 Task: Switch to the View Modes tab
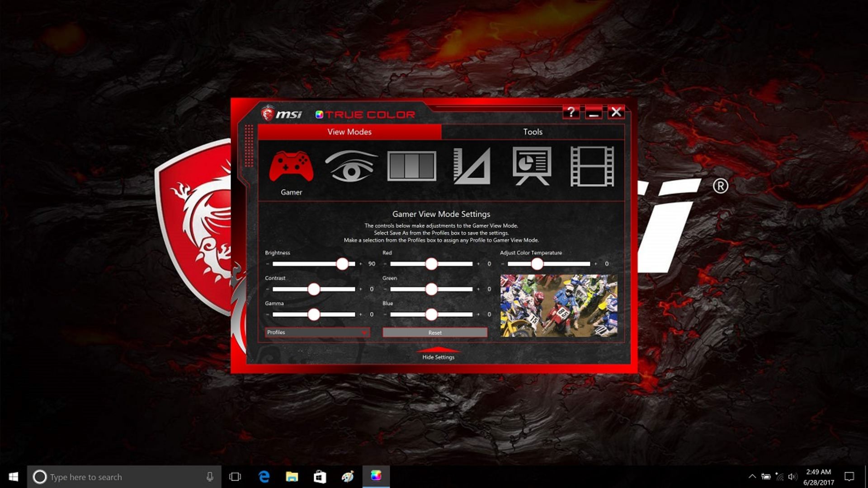pos(349,132)
